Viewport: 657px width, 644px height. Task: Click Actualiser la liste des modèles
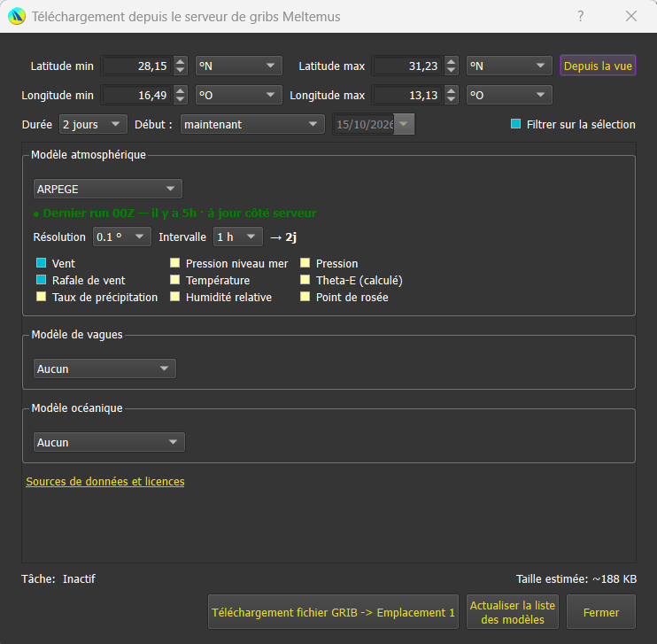(513, 612)
